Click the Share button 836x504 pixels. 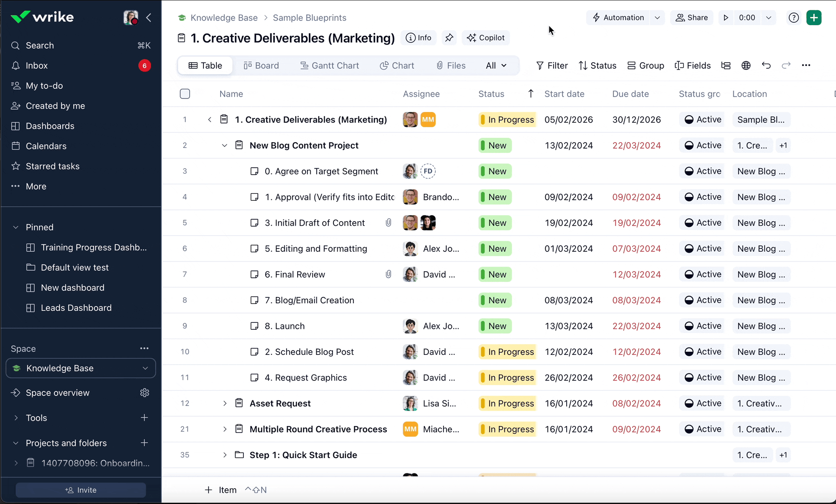(x=692, y=18)
